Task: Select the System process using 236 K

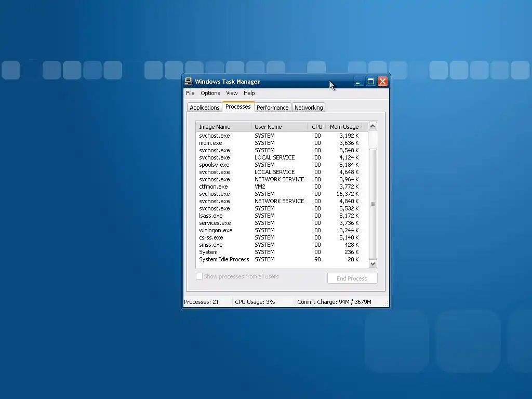Action: click(x=282, y=252)
